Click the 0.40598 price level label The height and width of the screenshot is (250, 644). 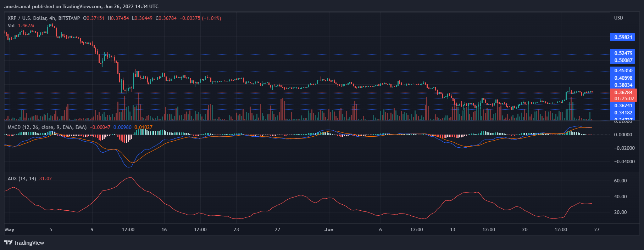[x=623, y=78]
